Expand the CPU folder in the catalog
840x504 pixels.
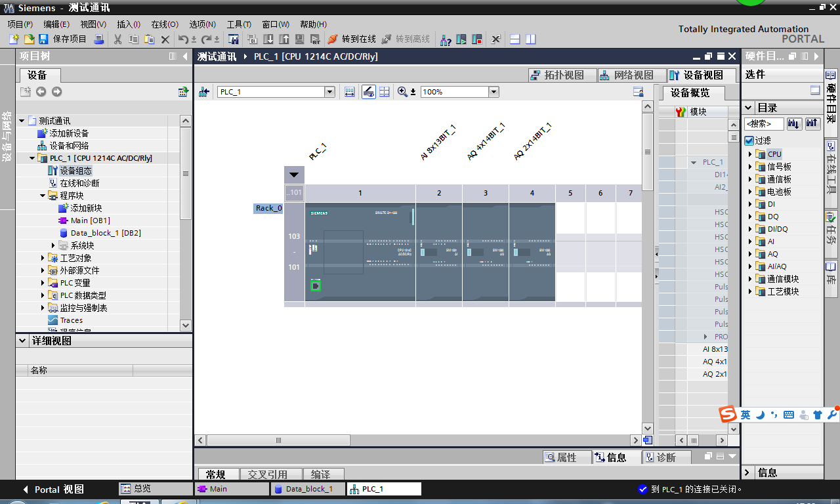pyautogui.click(x=750, y=154)
